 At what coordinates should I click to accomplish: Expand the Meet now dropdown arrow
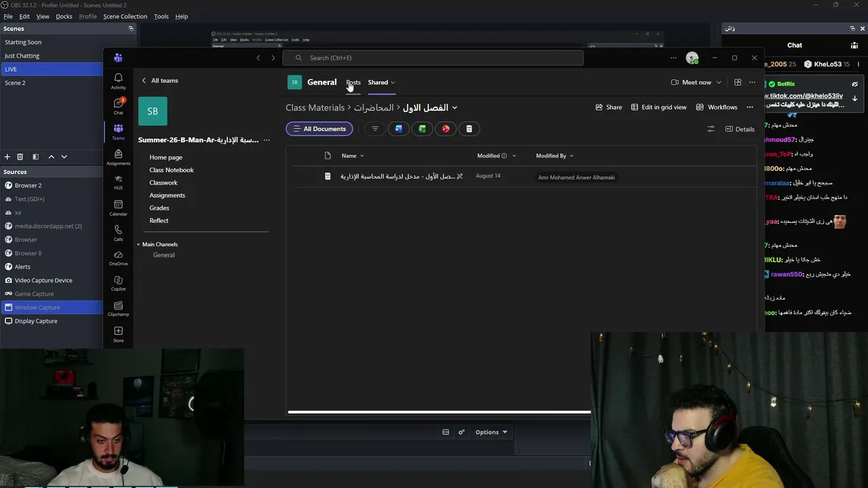tap(719, 83)
